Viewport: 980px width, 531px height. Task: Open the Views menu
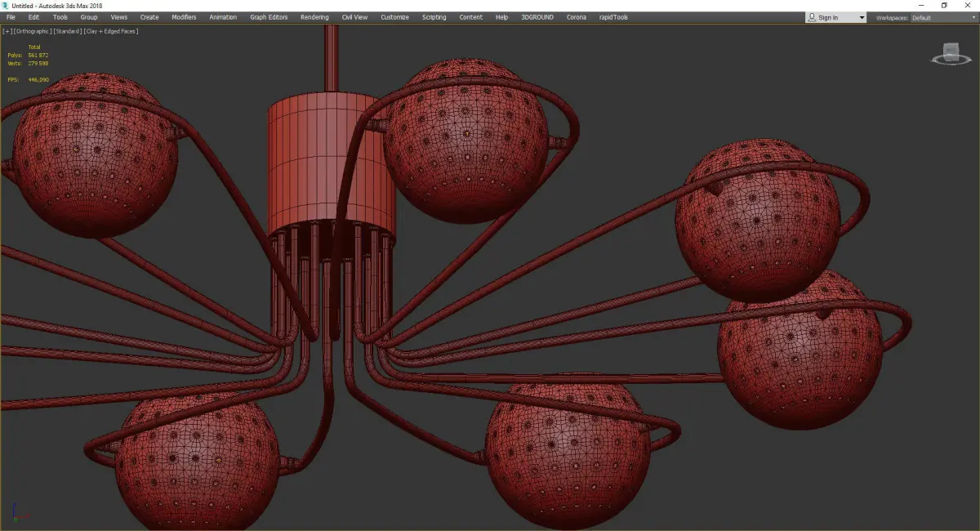click(119, 17)
